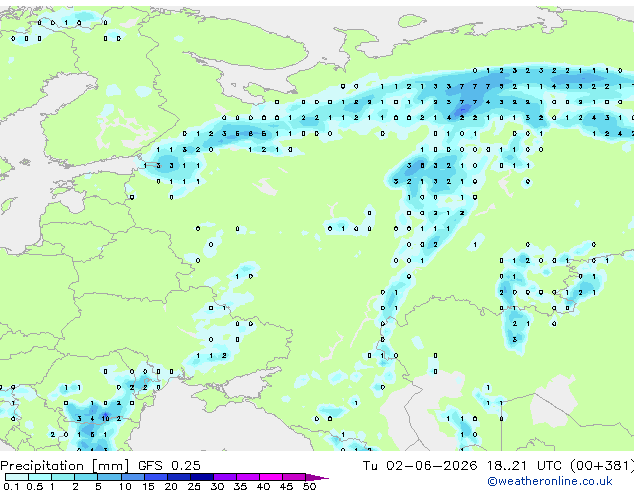Screen dimensions: 634x490
Task: Select the 0.5–1 mm legend color box
Action: [x=40, y=477]
